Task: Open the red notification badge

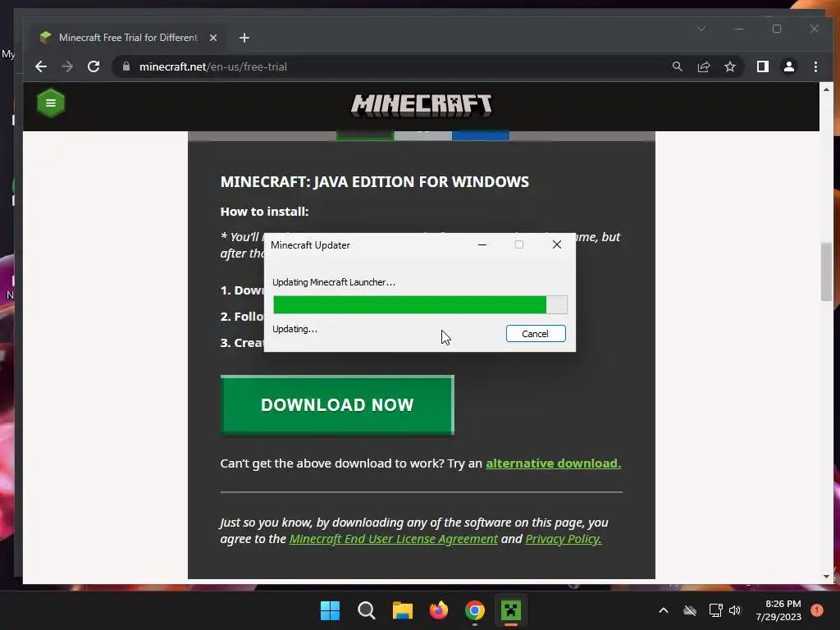Action: (817, 610)
